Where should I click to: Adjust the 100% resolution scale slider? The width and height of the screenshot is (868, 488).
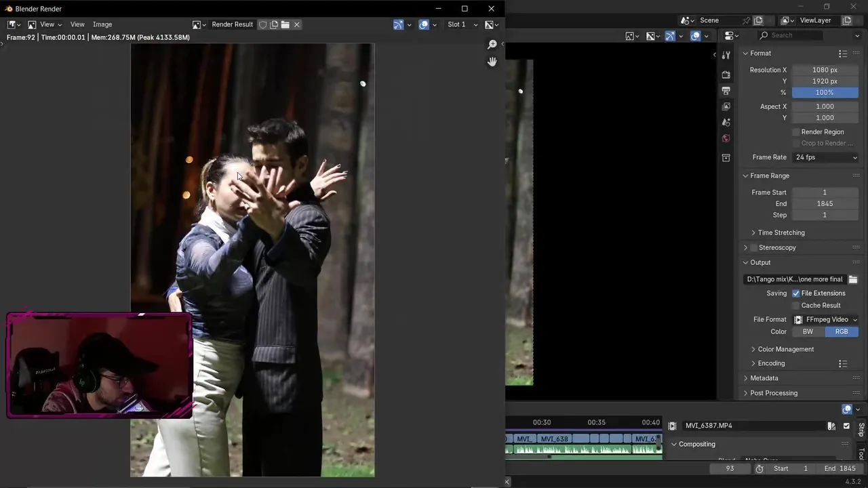tap(825, 92)
